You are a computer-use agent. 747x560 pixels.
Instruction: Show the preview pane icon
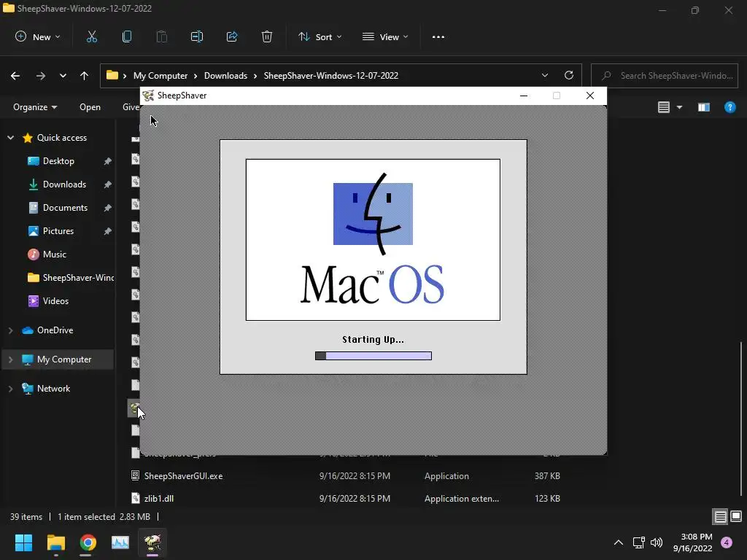(x=704, y=107)
